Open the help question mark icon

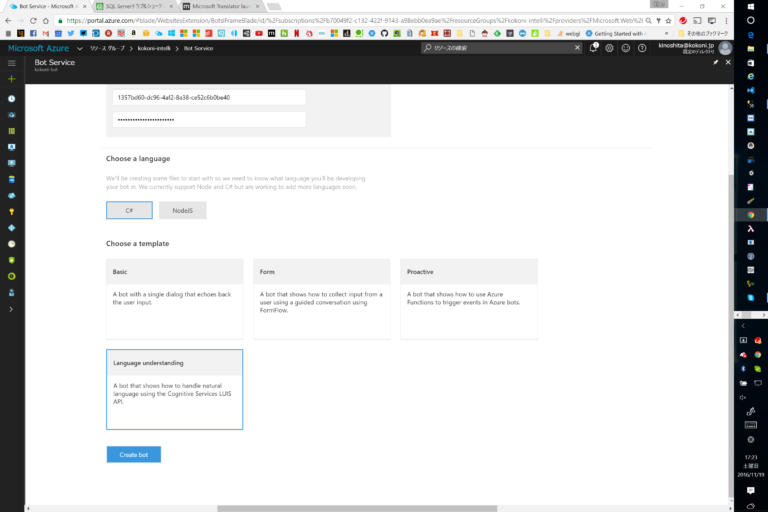click(x=642, y=48)
